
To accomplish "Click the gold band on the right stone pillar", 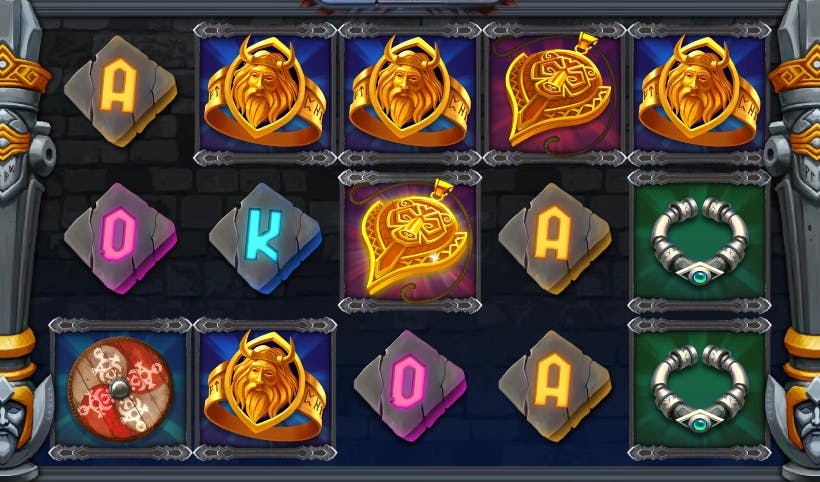I will [x=795, y=73].
